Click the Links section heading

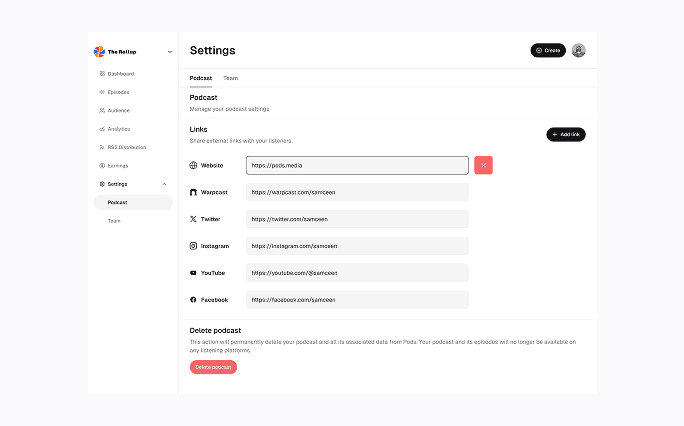[198, 130]
